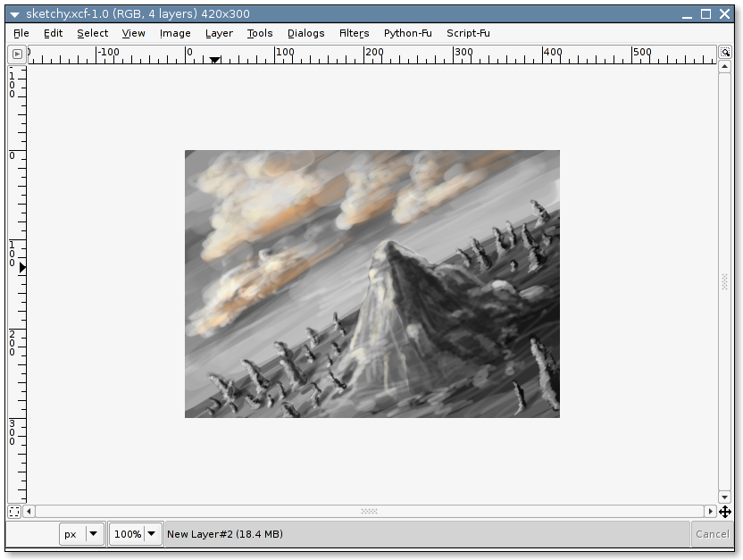This screenshot has height=560, width=743.
Task: Click the Cancel button in status bar
Action: (x=713, y=534)
